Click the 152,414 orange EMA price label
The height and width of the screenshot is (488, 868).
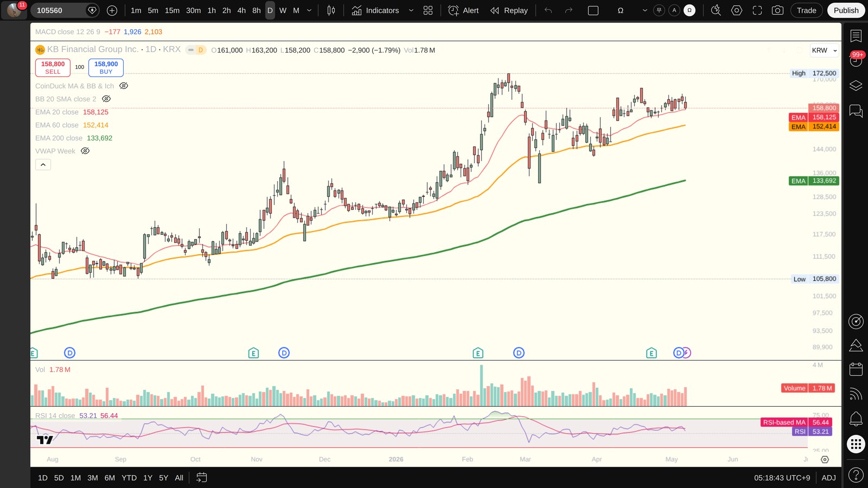tap(824, 127)
